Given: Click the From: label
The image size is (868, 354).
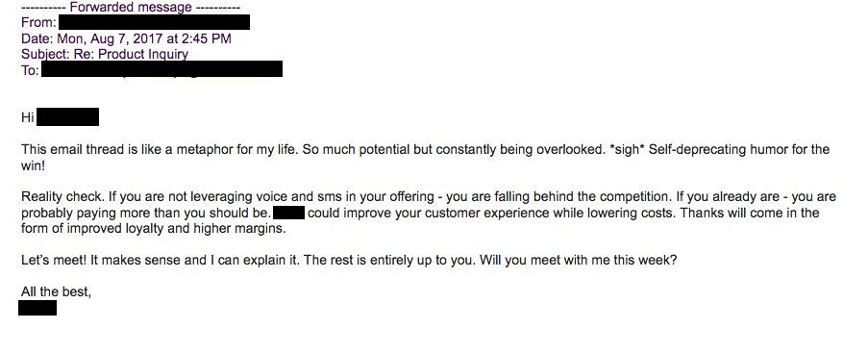Looking at the screenshot, I should 38,23.
